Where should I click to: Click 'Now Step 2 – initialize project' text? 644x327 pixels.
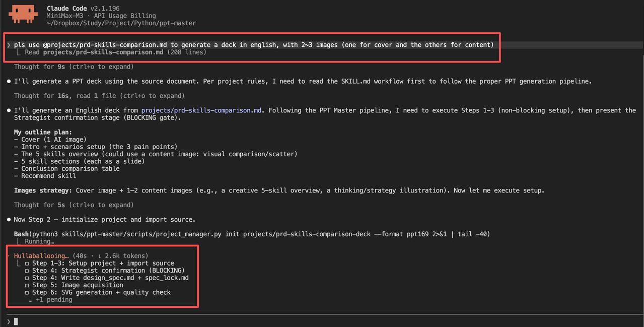click(x=104, y=220)
